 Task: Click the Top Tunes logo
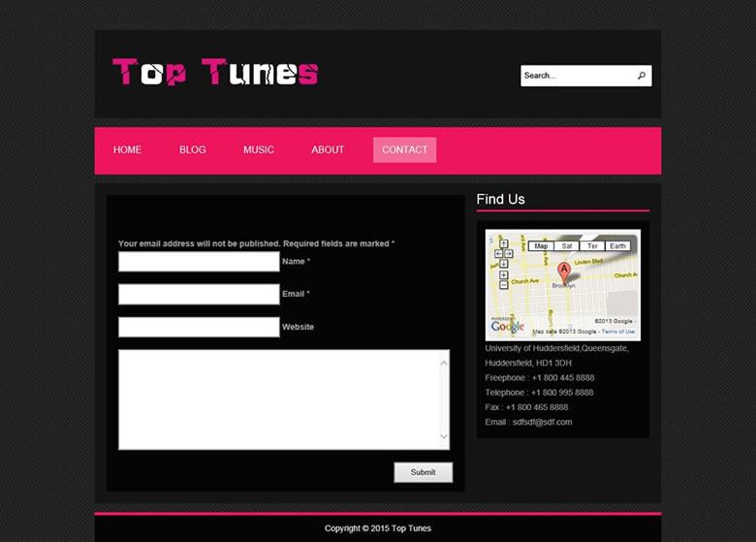coord(215,73)
